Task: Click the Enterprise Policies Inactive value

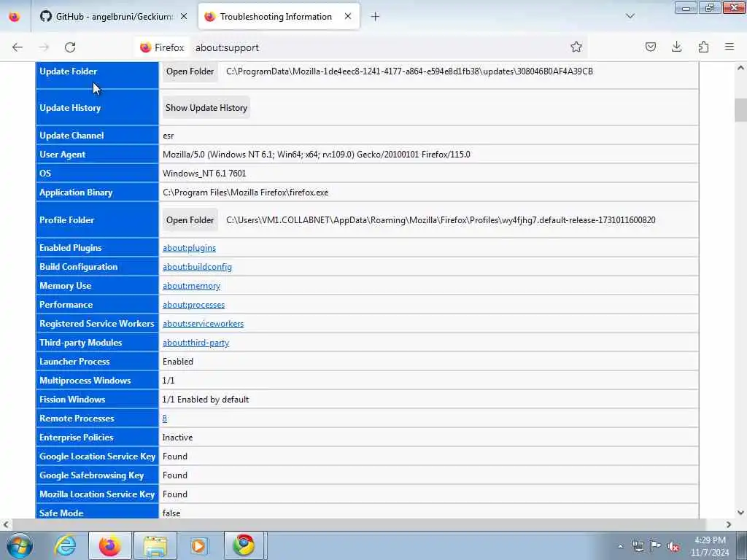Action: tap(177, 437)
